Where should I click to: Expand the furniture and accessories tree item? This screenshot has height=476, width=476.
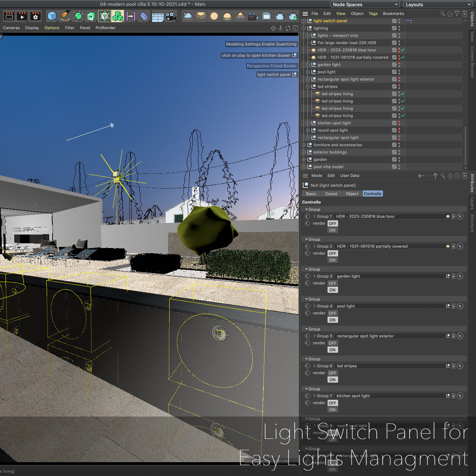pyautogui.click(x=304, y=145)
